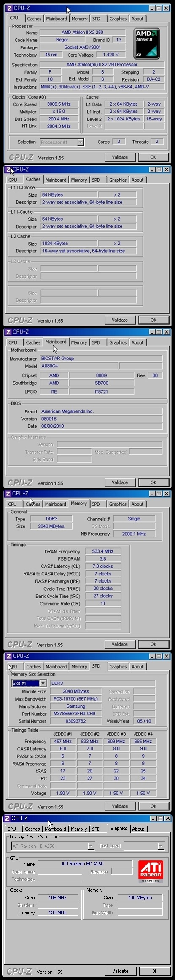
Task: Click the L2 Cache size '1024 KBytes'
Action: [69, 244]
